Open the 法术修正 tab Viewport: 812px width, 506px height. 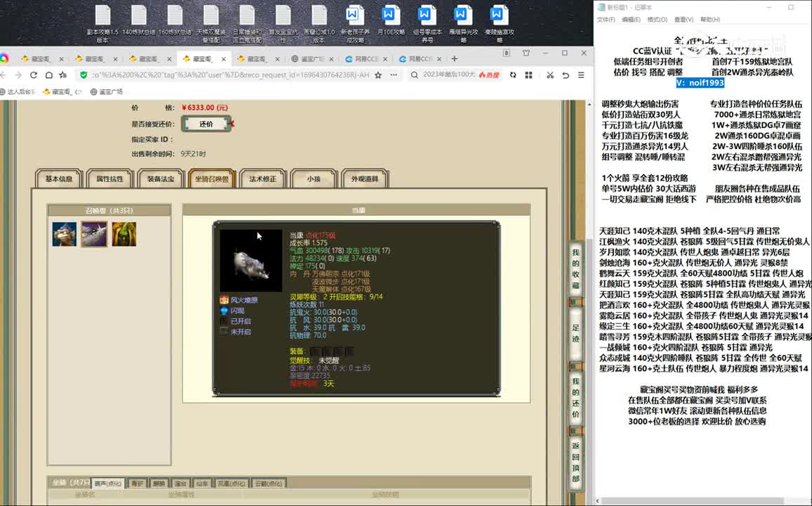coord(263,179)
